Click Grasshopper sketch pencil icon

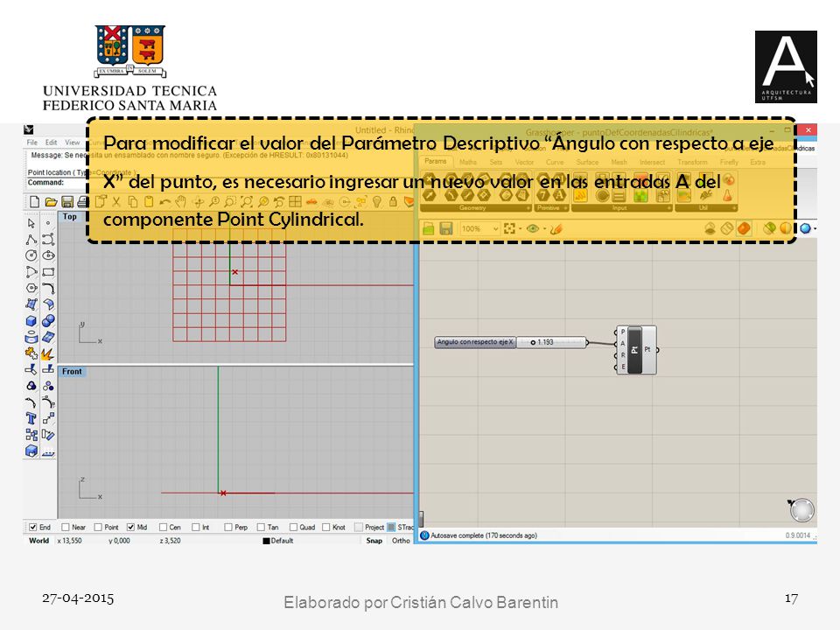click(x=556, y=228)
